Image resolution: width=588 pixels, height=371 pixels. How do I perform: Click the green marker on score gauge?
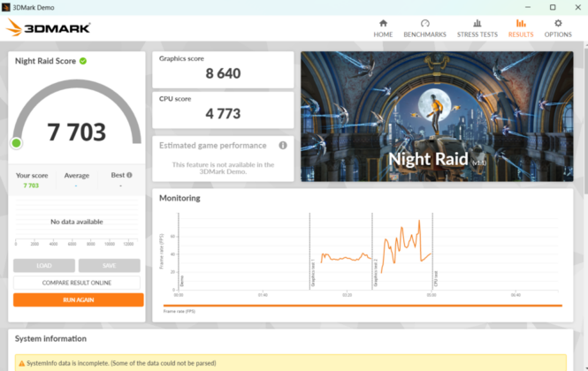click(x=16, y=143)
